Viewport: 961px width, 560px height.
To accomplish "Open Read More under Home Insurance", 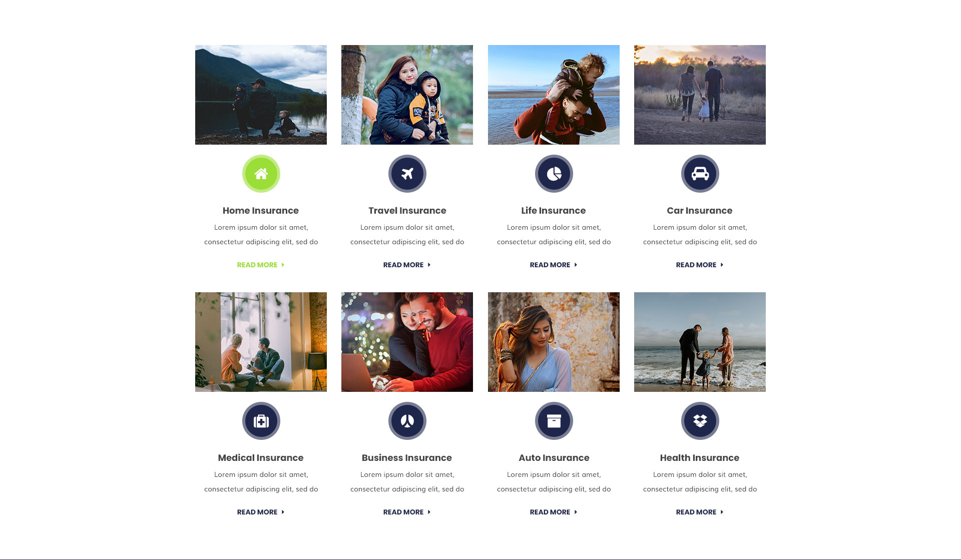I will point(261,265).
